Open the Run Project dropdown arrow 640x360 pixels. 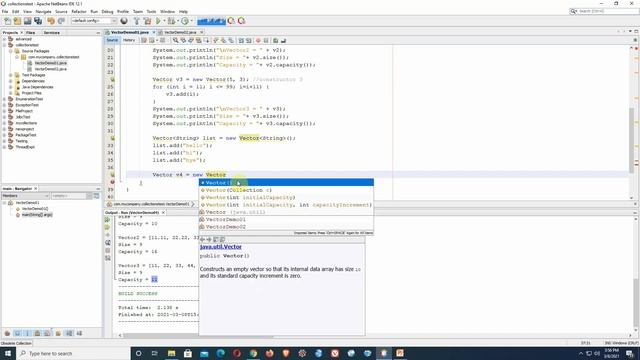pyautogui.click(x=164, y=21)
